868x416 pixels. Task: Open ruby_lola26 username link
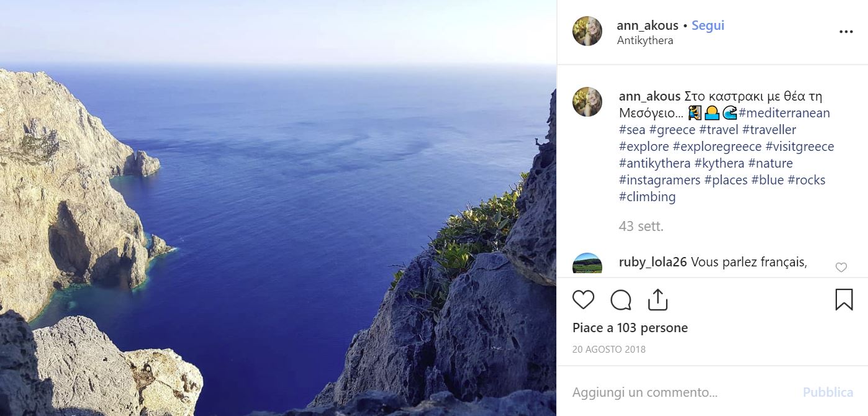[x=652, y=262]
